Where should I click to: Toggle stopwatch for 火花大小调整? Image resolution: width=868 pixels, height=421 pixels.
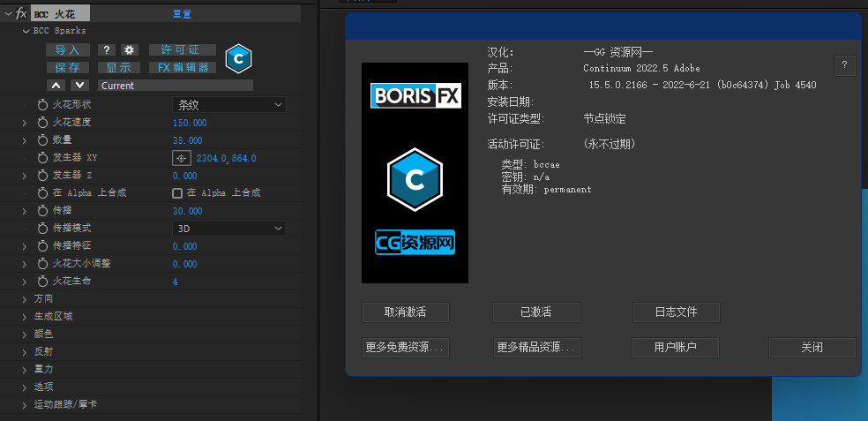coord(42,264)
